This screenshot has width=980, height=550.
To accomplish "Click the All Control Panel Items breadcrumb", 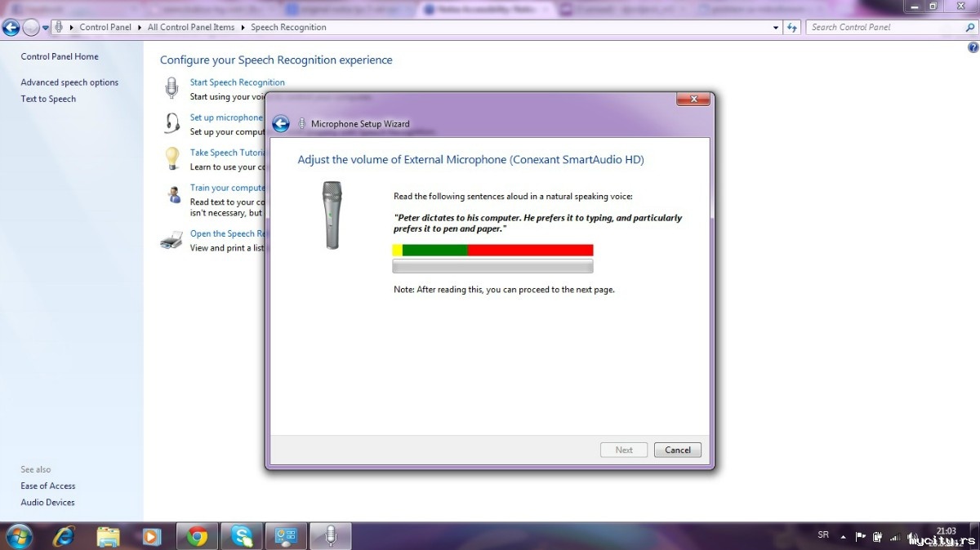I will tap(191, 27).
